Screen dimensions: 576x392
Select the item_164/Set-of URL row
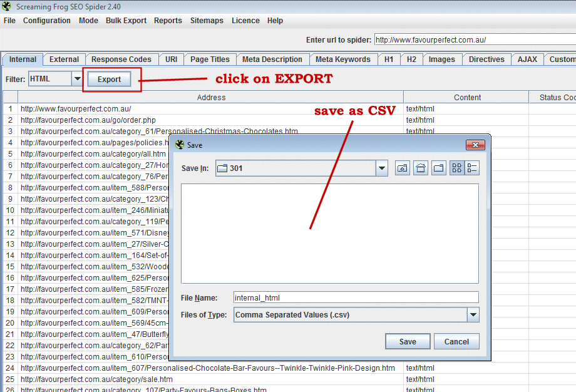95,255
